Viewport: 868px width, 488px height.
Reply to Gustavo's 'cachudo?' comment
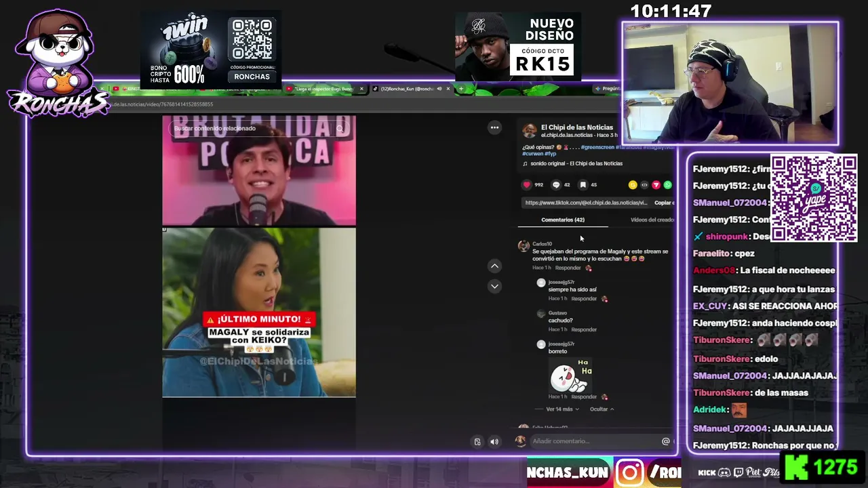584,329
